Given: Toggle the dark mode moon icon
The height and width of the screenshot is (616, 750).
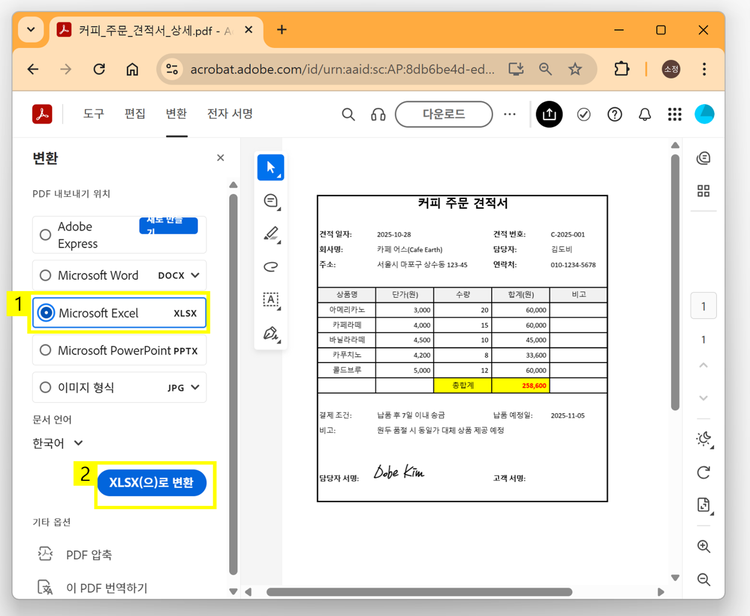Looking at the screenshot, I should [x=704, y=439].
